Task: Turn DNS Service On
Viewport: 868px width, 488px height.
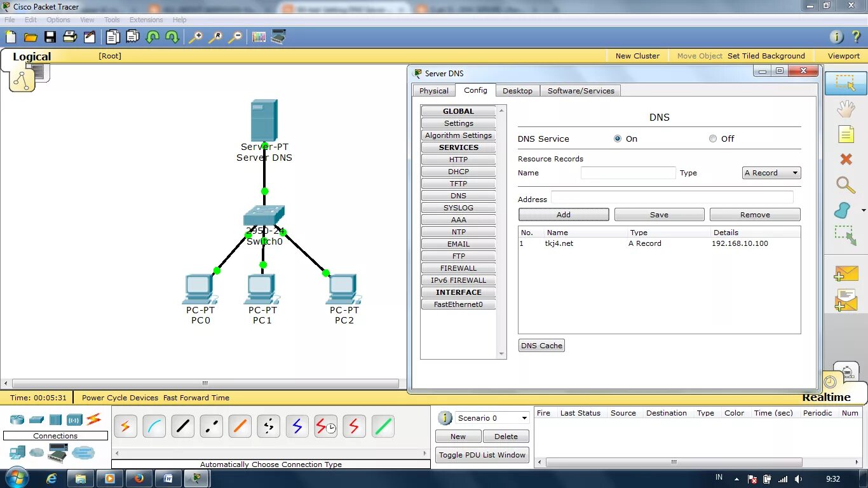Action: (618, 139)
